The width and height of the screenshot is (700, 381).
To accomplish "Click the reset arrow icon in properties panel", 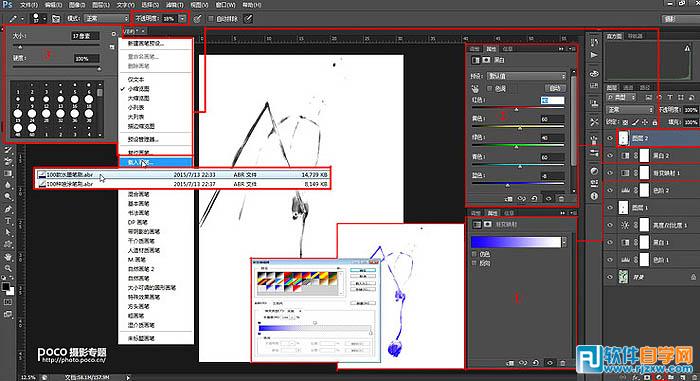I will tap(534, 199).
